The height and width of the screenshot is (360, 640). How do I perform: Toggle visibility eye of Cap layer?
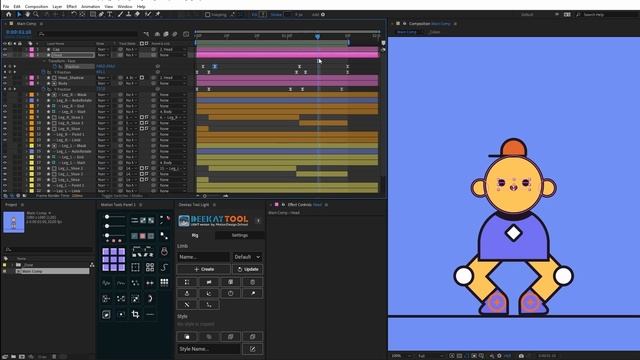(x=5, y=49)
